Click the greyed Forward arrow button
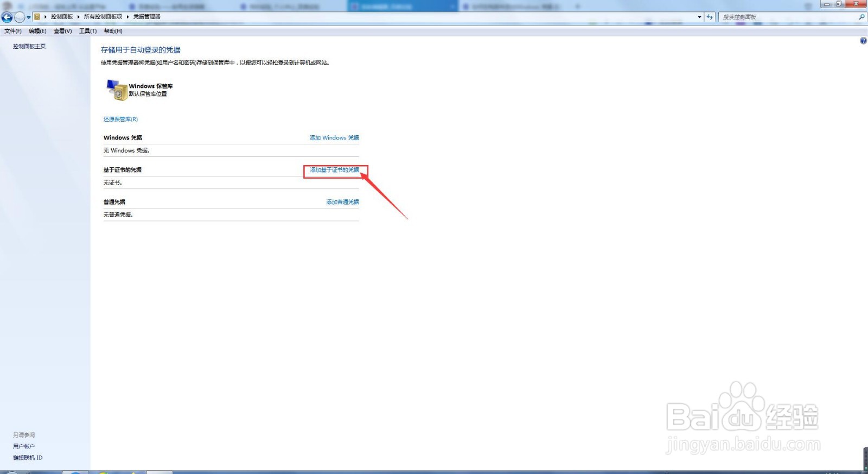This screenshot has height=474, width=868. point(20,17)
